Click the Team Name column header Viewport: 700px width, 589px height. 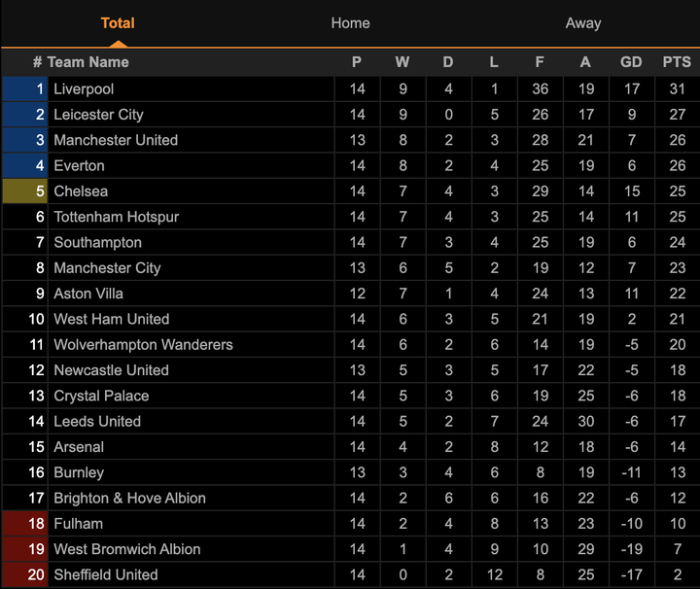click(x=87, y=62)
